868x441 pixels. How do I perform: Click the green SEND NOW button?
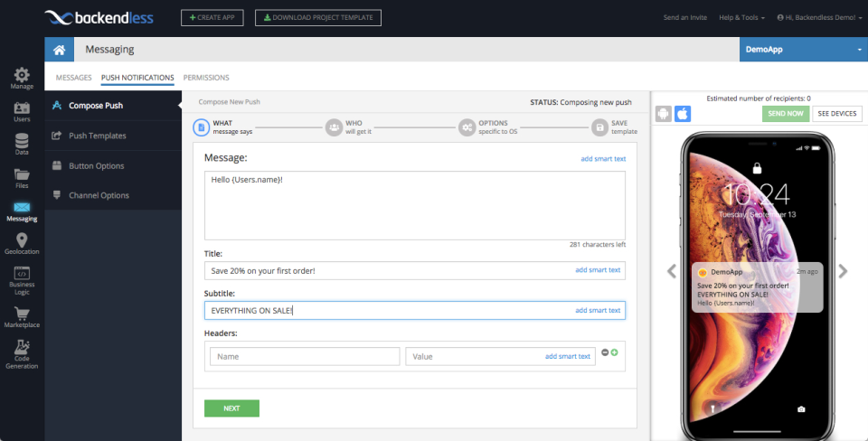click(x=786, y=114)
